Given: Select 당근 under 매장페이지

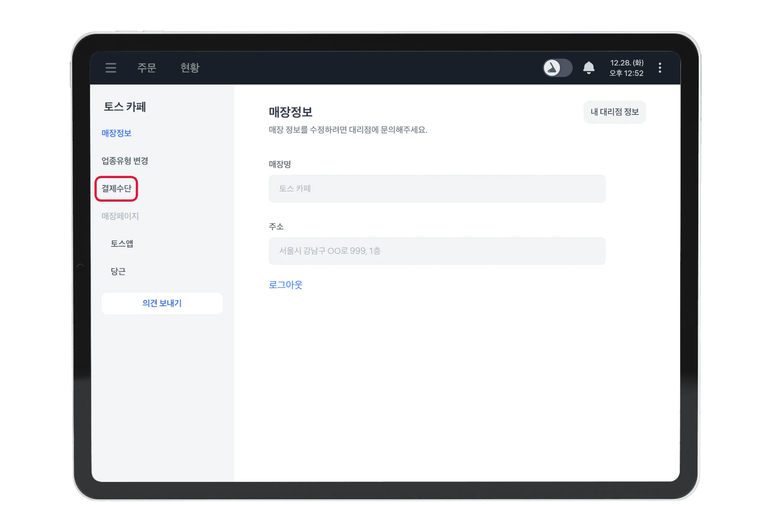Looking at the screenshot, I should (118, 272).
